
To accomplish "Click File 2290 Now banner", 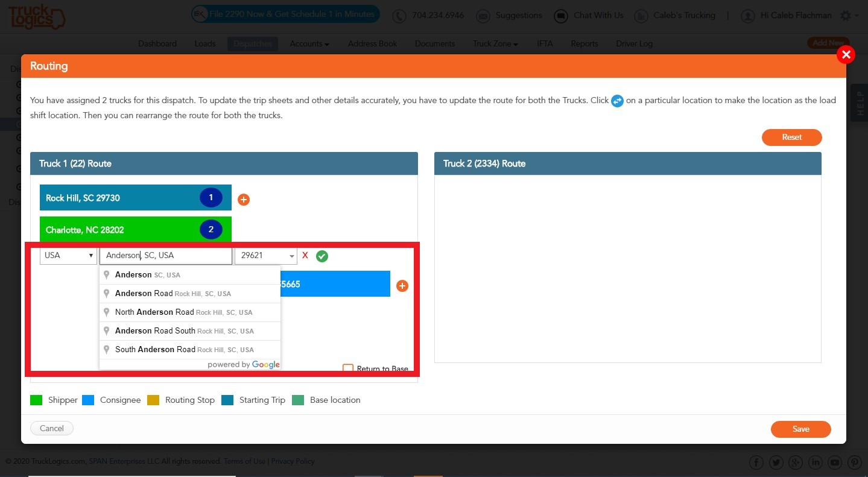I will click(286, 14).
